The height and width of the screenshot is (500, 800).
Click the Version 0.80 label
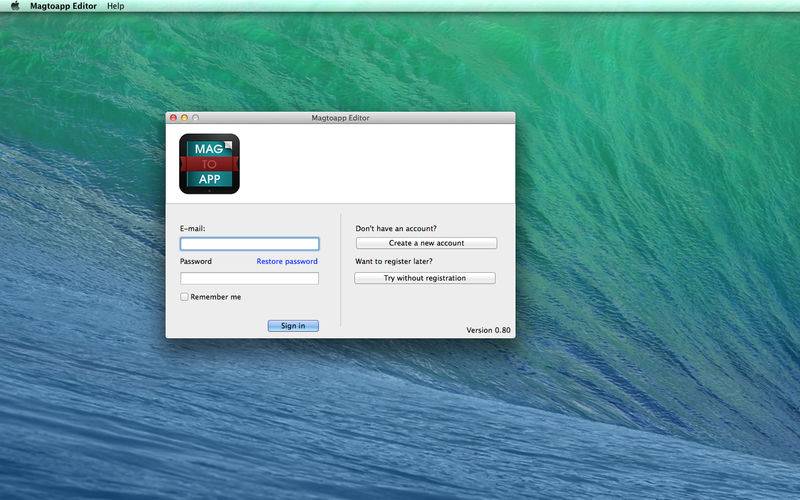coord(488,330)
